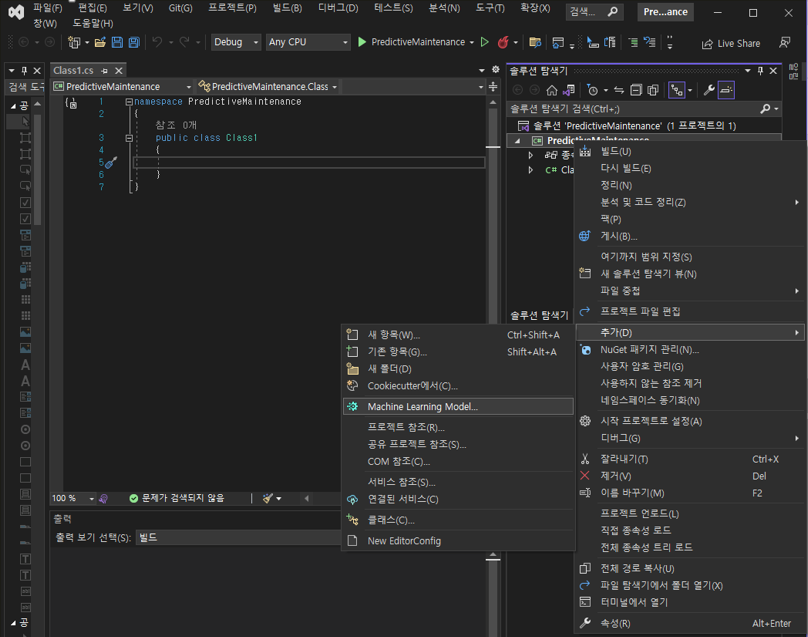Click the quick actions screwdriver icon on line 5
808x637 pixels.
111,162
